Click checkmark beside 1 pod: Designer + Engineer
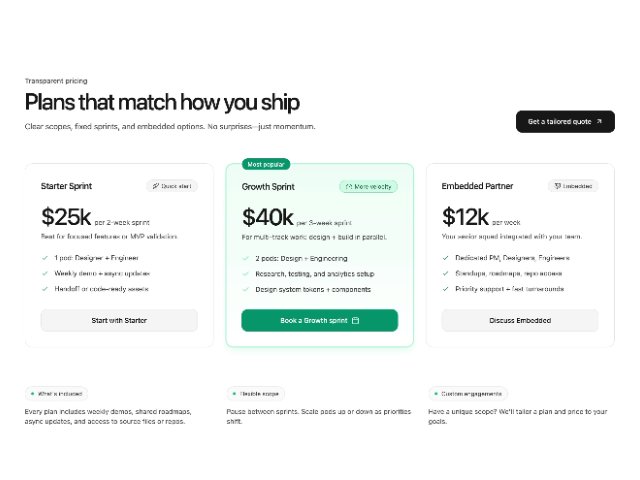Screen dimensions: 640x480 tap(46, 257)
